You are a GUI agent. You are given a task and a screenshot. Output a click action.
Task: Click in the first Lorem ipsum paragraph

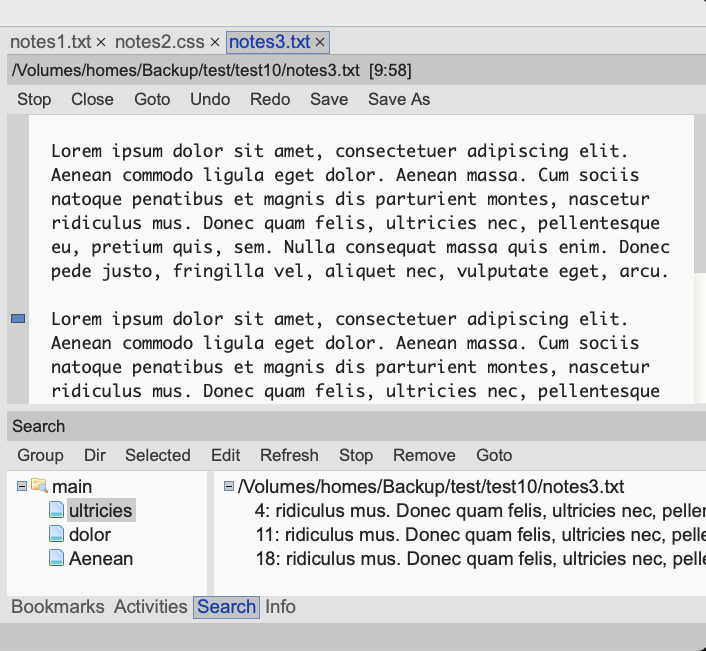(360, 211)
